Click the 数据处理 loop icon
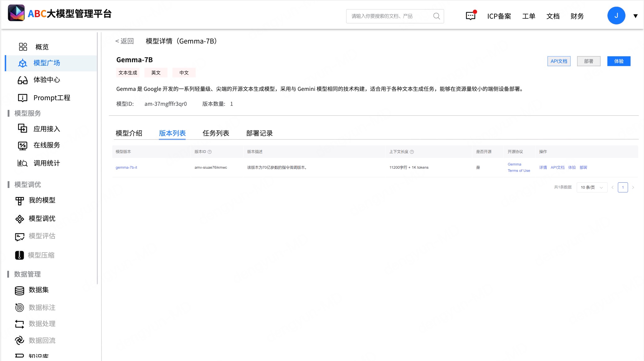This screenshot has width=644, height=361. 19,324
